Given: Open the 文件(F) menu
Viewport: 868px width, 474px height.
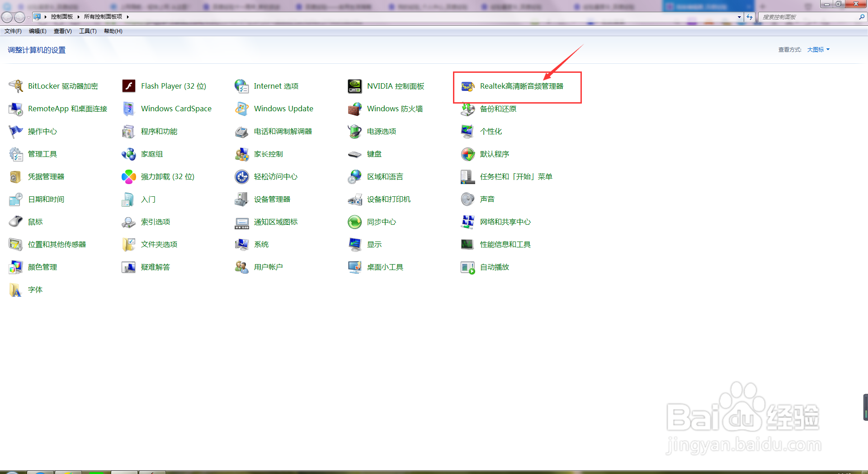Looking at the screenshot, I should (x=13, y=31).
